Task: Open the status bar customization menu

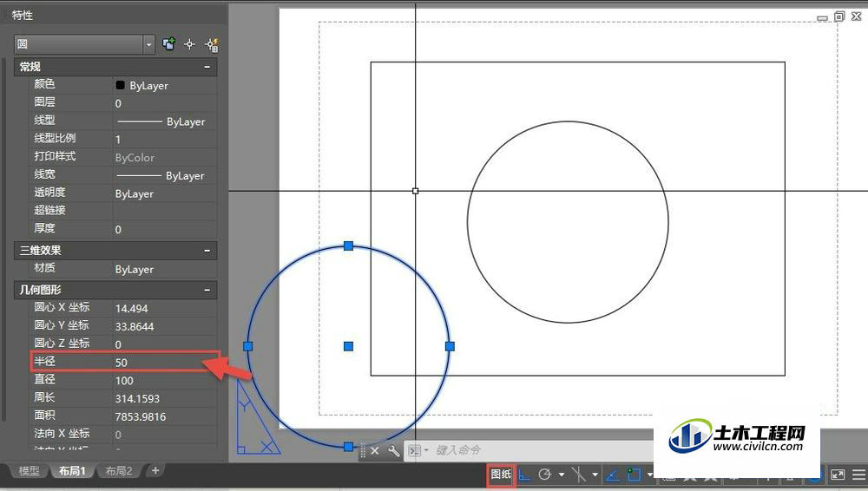Action: pos(858,475)
